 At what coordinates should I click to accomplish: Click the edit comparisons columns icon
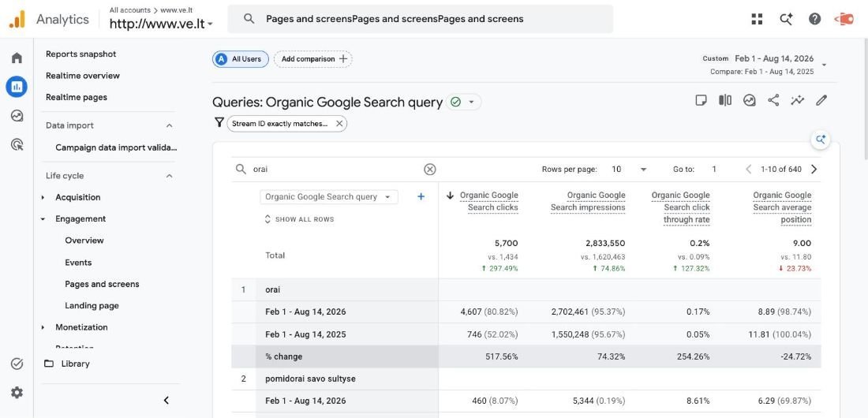coord(725,100)
